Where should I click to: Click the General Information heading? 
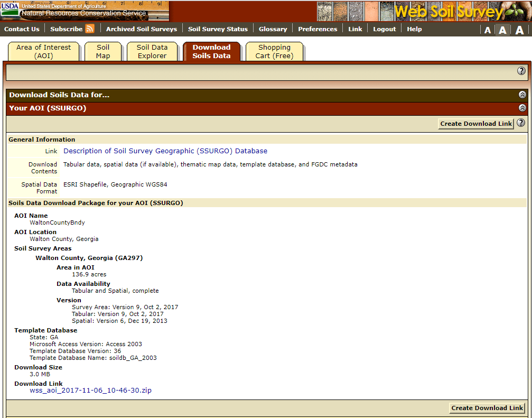[42, 140]
